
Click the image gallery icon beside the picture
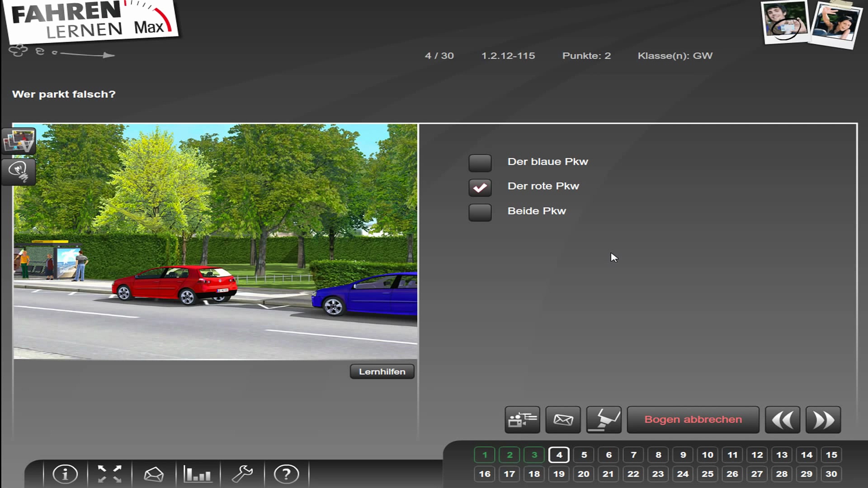(19, 141)
